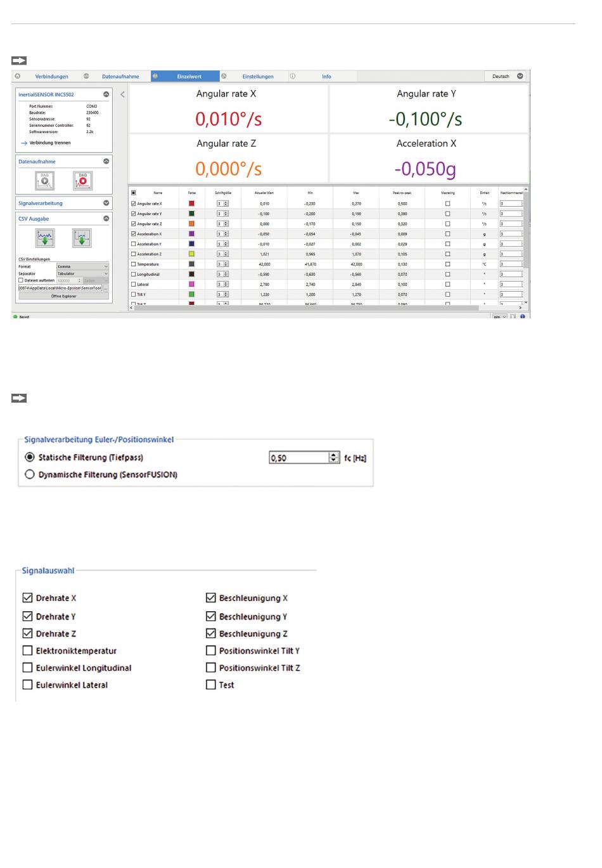602x868 pixels.
Task: Select the Einzelwert tab
Action: (189, 77)
